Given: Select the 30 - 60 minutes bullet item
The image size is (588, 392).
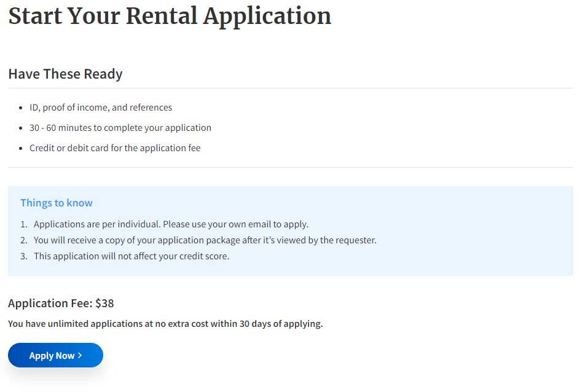Looking at the screenshot, I should (120, 127).
